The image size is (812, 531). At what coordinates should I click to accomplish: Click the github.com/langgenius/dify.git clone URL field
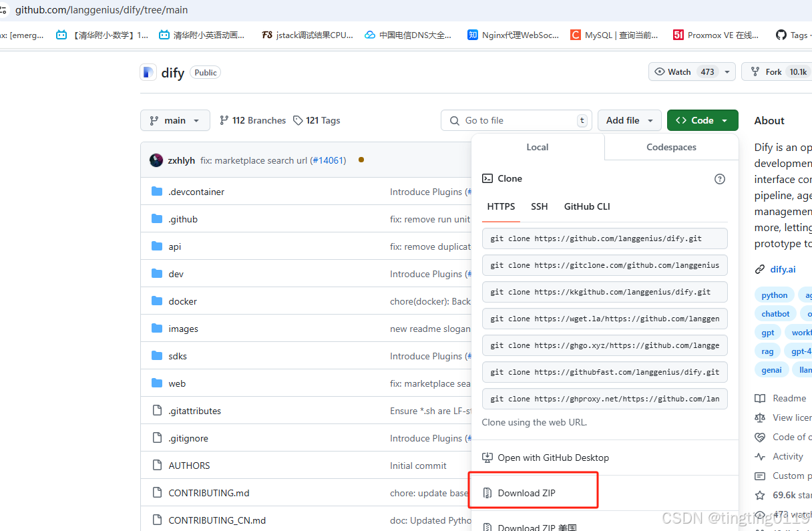pyautogui.click(x=605, y=238)
